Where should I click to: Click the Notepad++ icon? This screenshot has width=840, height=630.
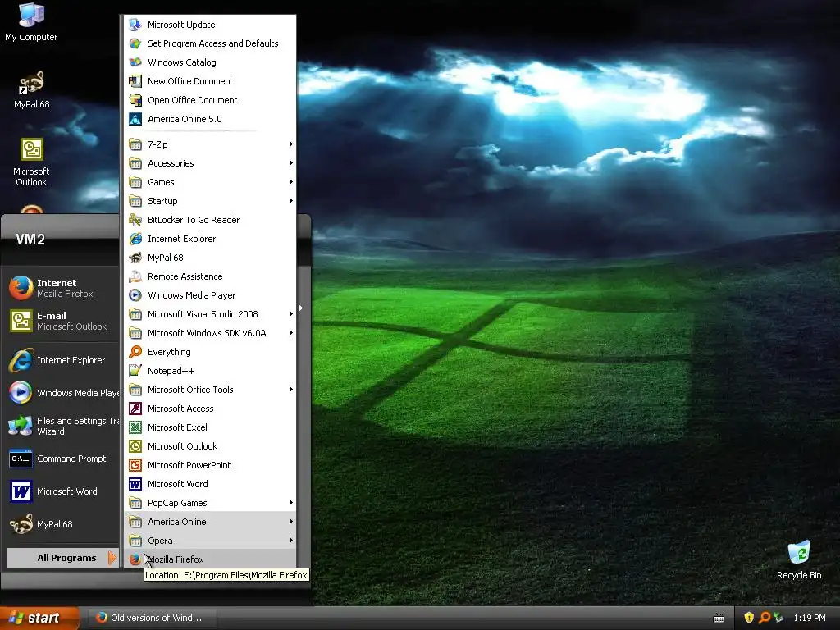(x=135, y=371)
